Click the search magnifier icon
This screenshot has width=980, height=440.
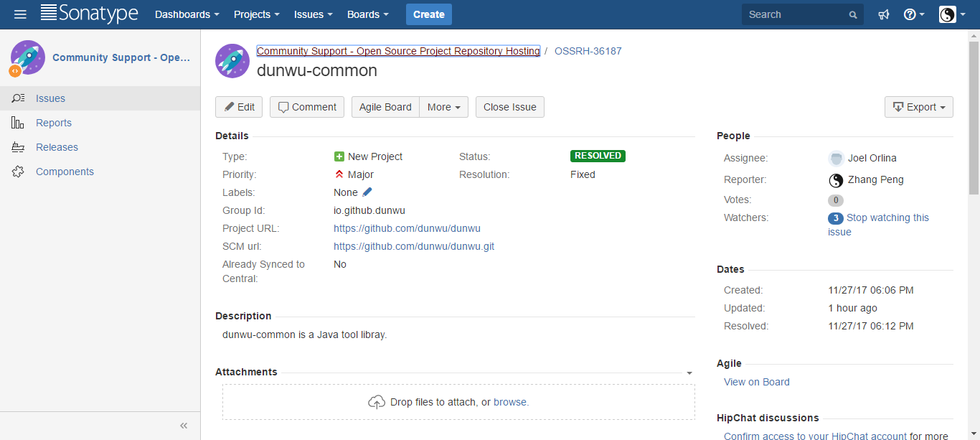point(853,15)
